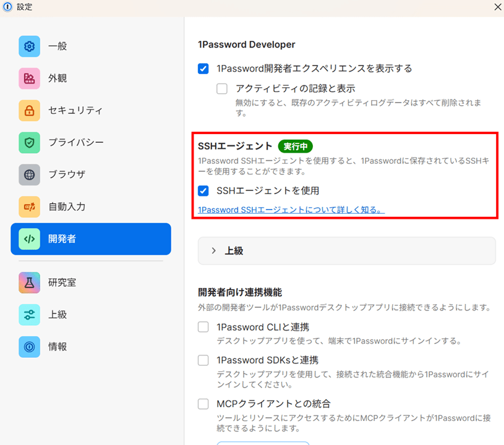
Task: Click the 研究室 flask icon
Action: coord(29,282)
